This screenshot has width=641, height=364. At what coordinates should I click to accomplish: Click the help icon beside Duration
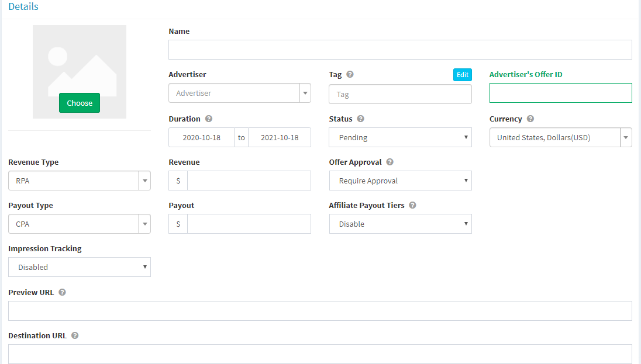[x=209, y=119]
